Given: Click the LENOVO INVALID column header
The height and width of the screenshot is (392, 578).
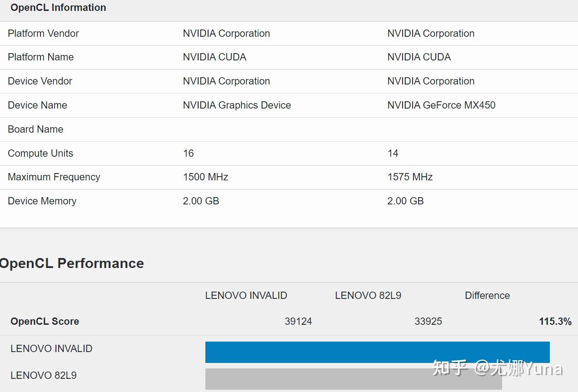Looking at the screenshot, I should point(246,295).
